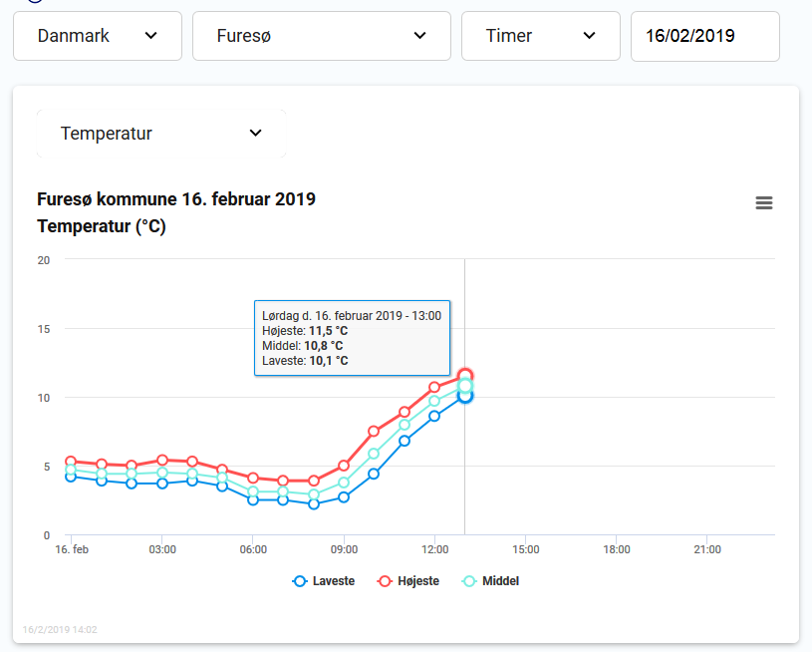Click the 03:00 x-axis label
The height and width of the screenshot is (652, 812).
(162, 549)
